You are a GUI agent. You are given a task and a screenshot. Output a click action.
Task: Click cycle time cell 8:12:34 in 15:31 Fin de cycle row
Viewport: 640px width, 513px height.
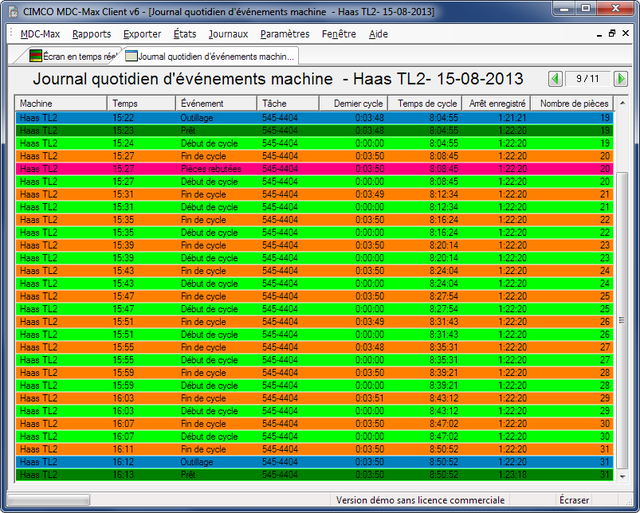point(443,194)
